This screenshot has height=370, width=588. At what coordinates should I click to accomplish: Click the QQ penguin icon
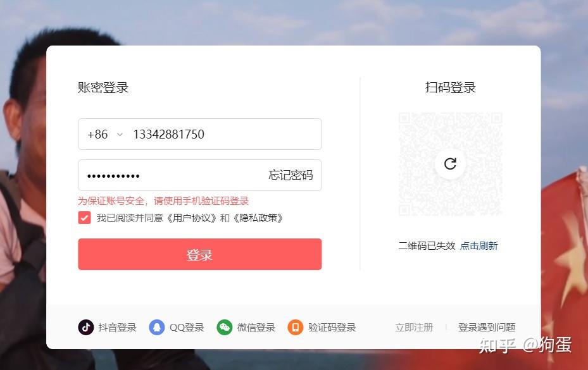click(x=157, y=327)
